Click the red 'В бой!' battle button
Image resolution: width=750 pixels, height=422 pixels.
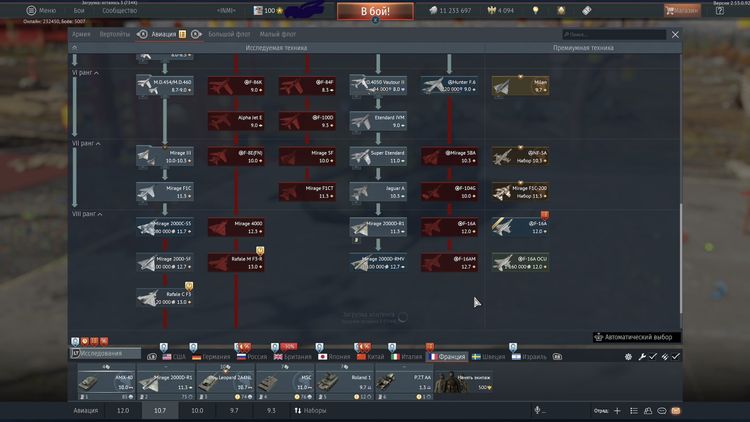tap(374, 11)
